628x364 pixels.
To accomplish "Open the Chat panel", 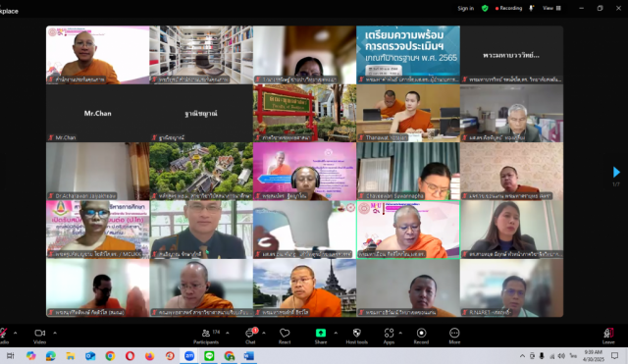I will pos(251,336).
